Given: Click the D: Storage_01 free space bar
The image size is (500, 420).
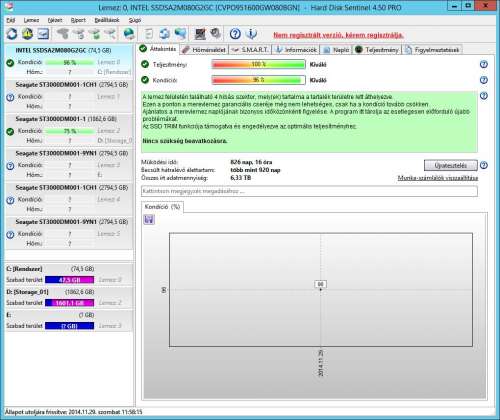Looking at the screenshot, I should pos(69,303).
